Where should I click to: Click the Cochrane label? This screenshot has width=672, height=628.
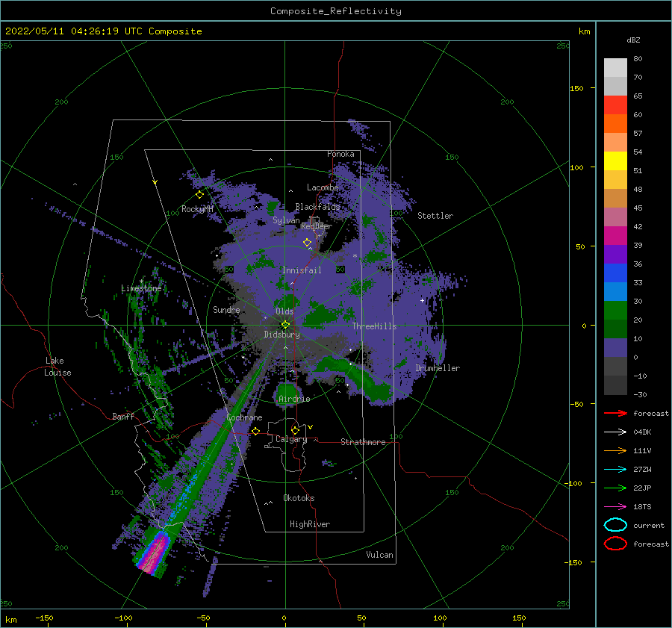point(244,417)
